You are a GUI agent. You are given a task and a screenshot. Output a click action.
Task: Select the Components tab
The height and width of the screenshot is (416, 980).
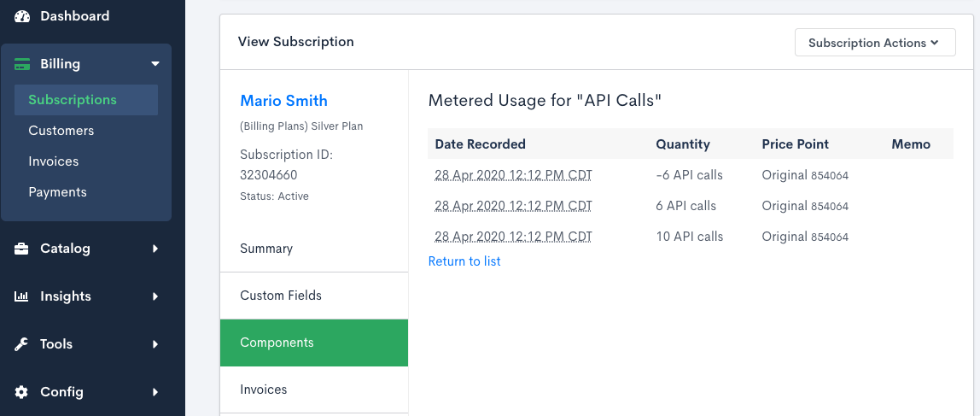[314, 343]
